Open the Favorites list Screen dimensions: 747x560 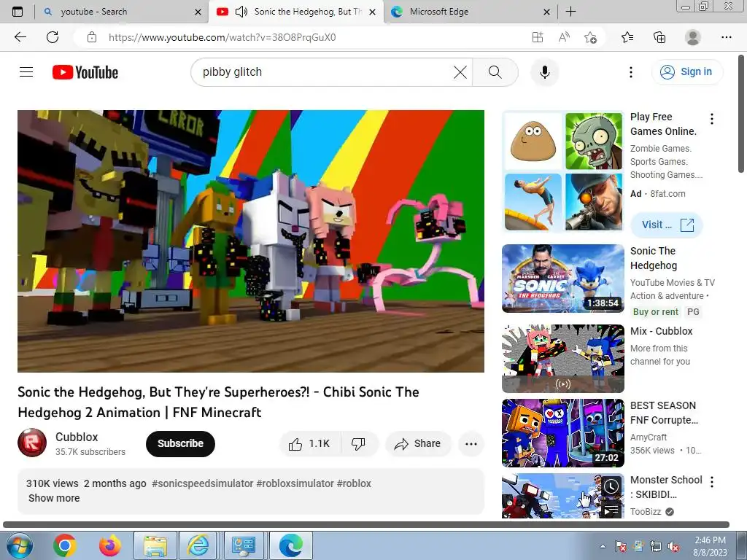(627, 37)
